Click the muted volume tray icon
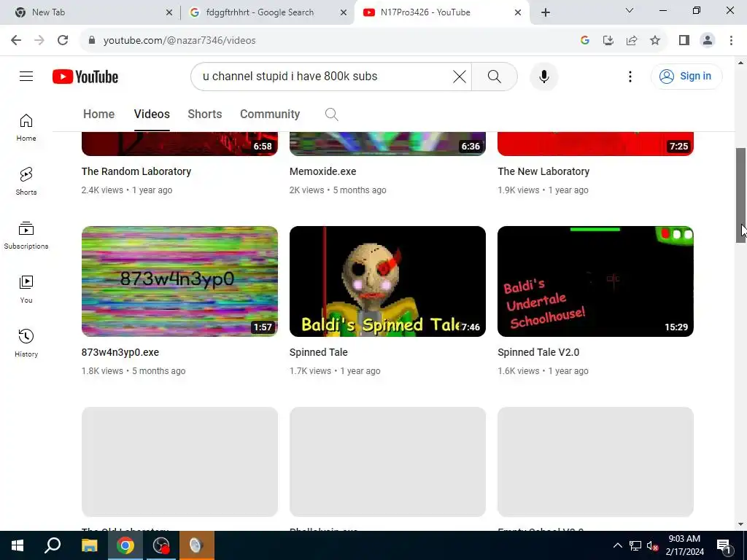 651,545
